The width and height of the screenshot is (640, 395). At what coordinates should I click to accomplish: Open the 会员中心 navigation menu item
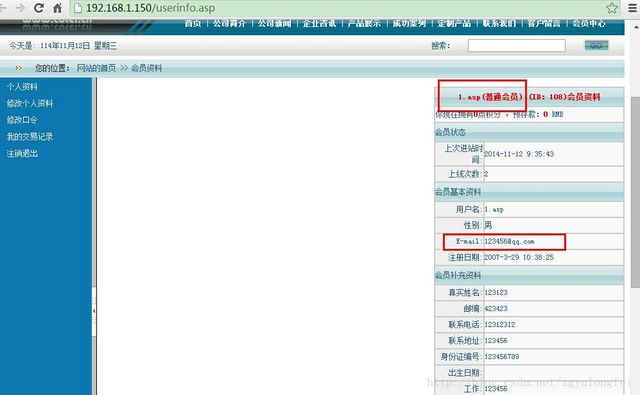589,23
